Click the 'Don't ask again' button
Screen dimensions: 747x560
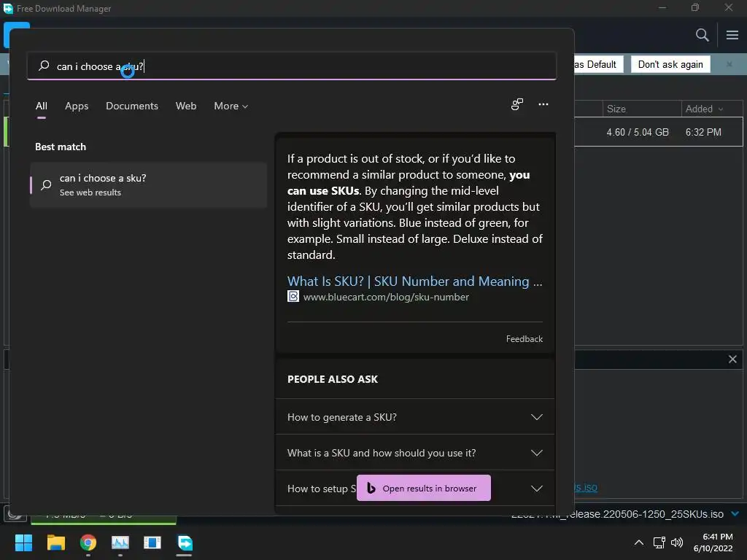tap(670, 64)
